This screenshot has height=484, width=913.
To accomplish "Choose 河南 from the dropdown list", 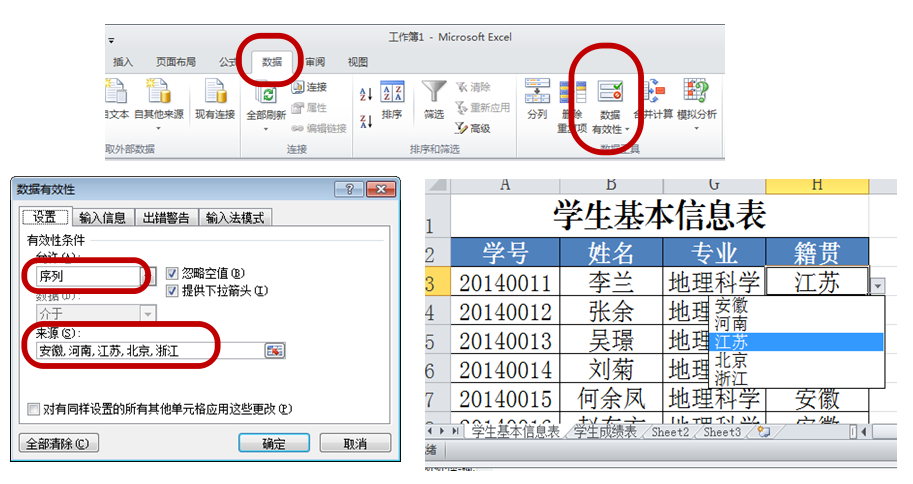I will click(796, 323).
